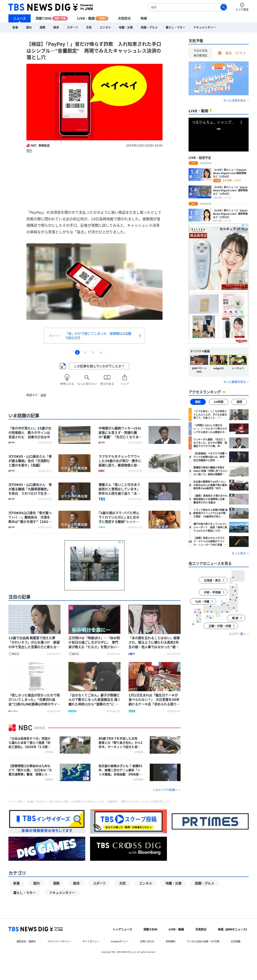Open the TBSインサイダーズ banner
257x980 pixels.
tap(47, 821)
